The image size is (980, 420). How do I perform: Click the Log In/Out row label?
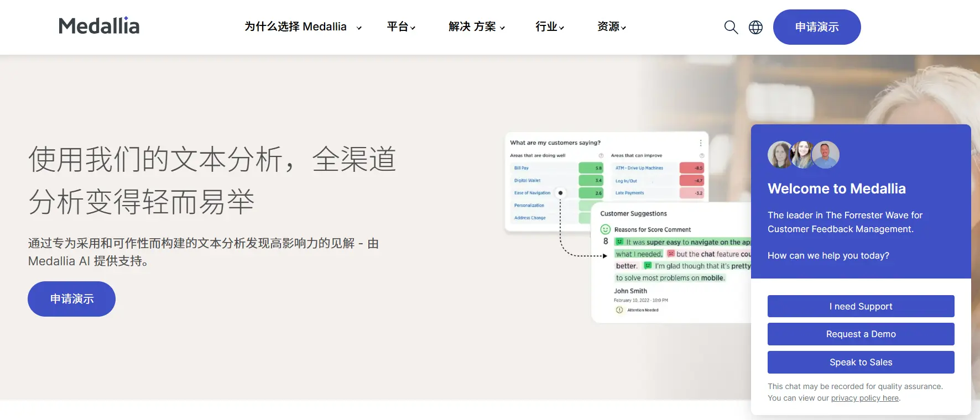626,181
